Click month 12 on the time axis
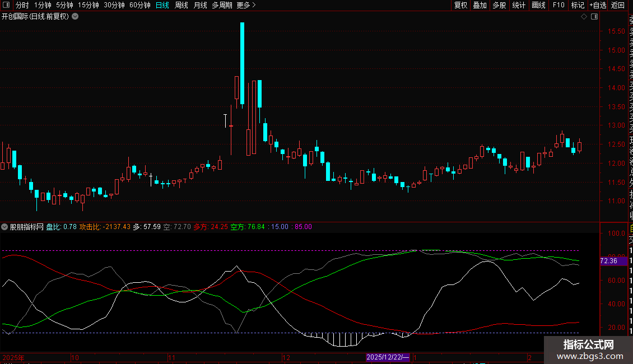The width and height of the screenshot is (633, 364). point(286,357)
